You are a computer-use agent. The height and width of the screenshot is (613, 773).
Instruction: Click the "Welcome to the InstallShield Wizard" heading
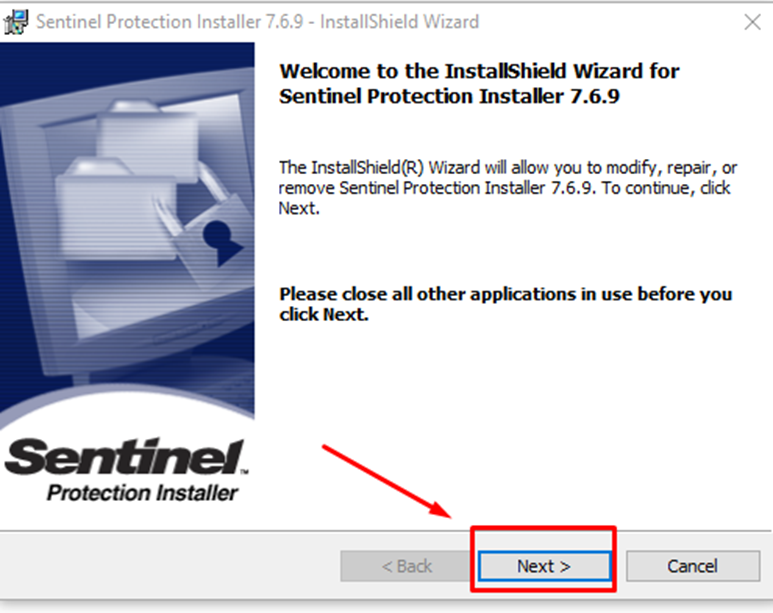pos(479,71)
